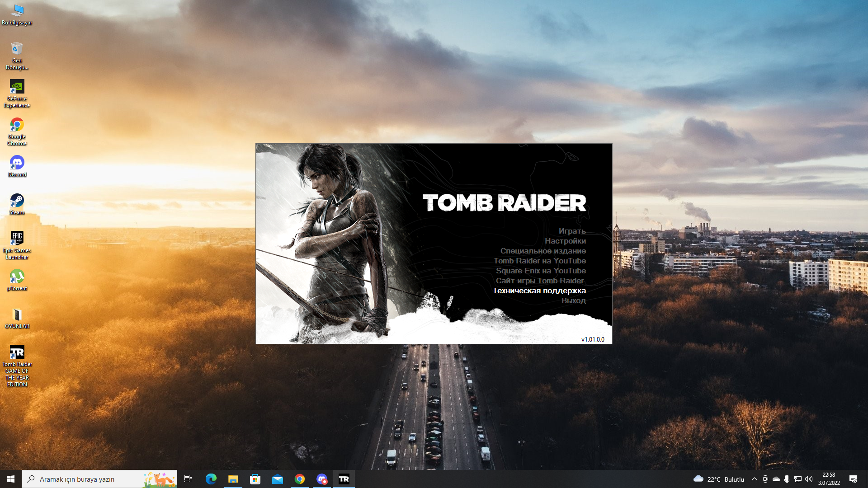Click Выход to exit launcher

(x=573, y=300)
